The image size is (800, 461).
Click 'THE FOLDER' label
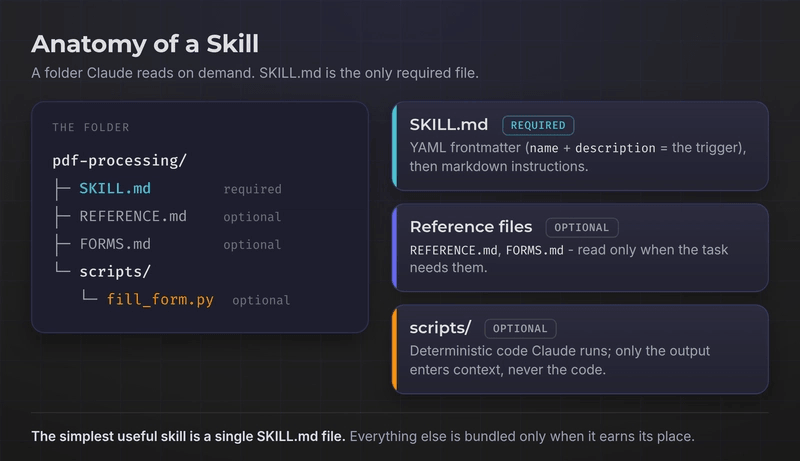91,127
